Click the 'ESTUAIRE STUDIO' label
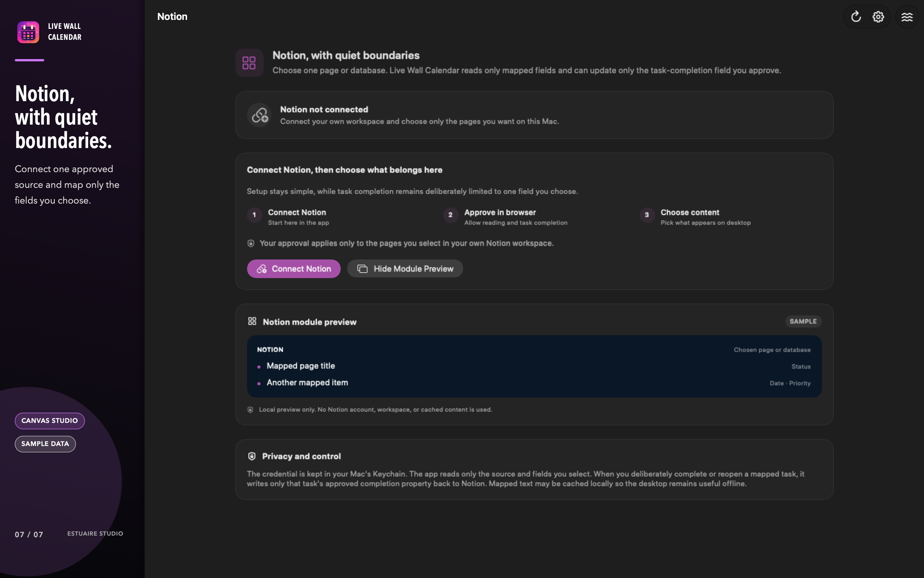The width and height of the screenshot is (924, 578). (x=95, y=534)
